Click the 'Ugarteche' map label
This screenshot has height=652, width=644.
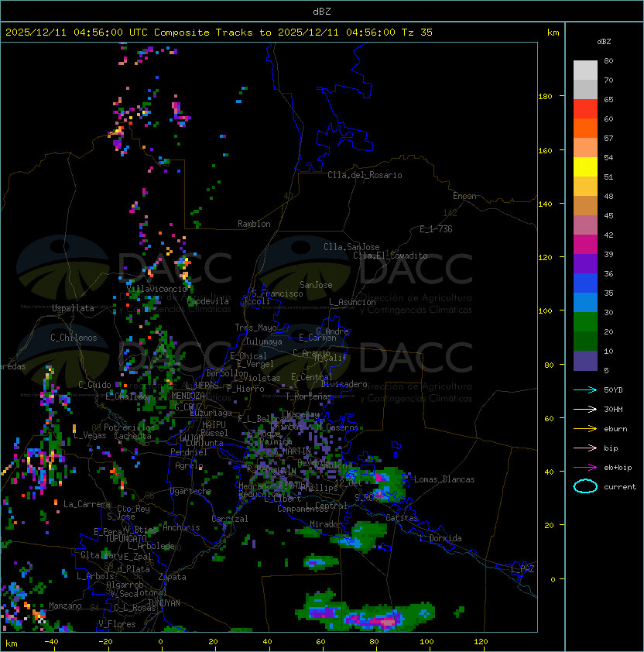[x=191, y=491]
